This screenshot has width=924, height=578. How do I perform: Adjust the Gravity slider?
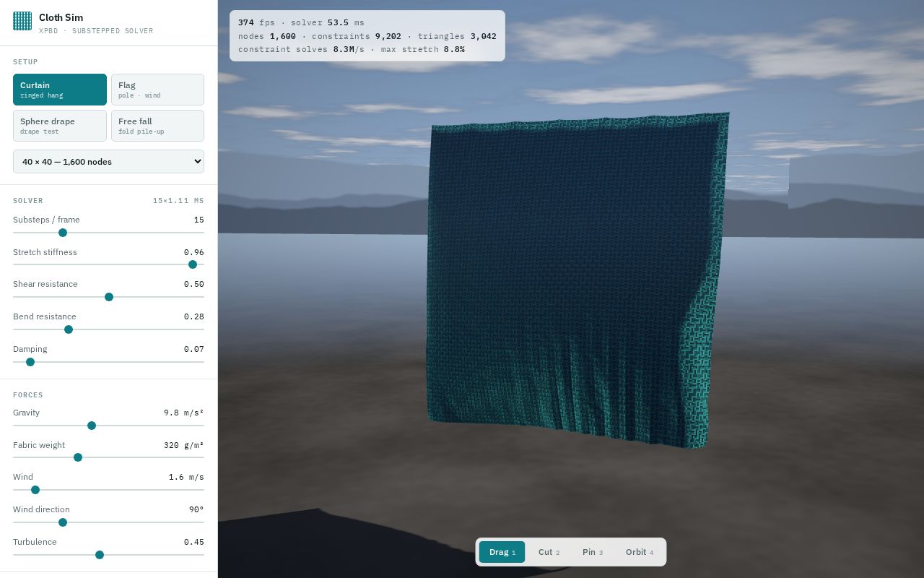108,426
